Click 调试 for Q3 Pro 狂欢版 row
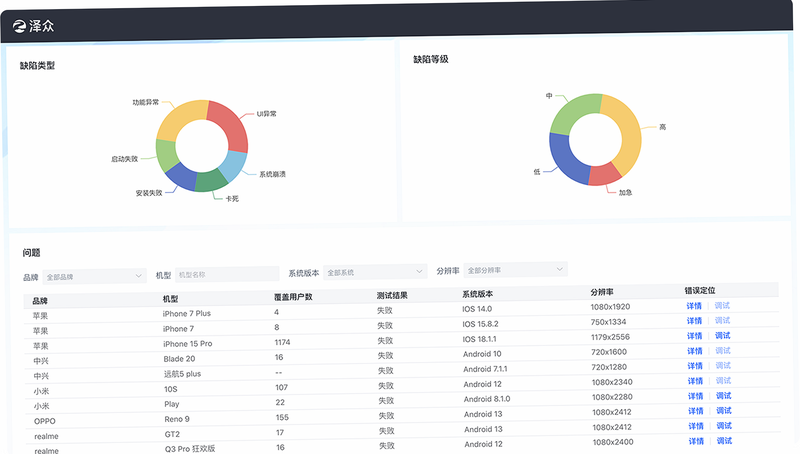Screen dimensions: 800x454 pos(724,441)
